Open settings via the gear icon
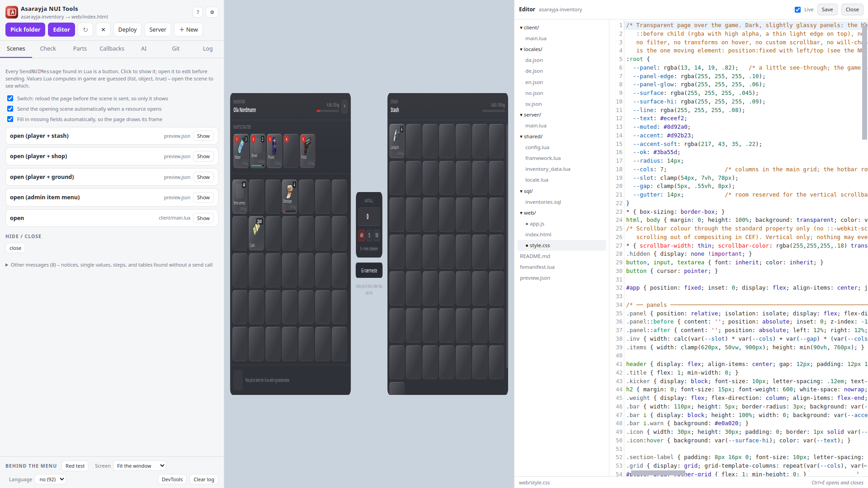This screenshot has width=868, height=488. (x=212, y=12)
